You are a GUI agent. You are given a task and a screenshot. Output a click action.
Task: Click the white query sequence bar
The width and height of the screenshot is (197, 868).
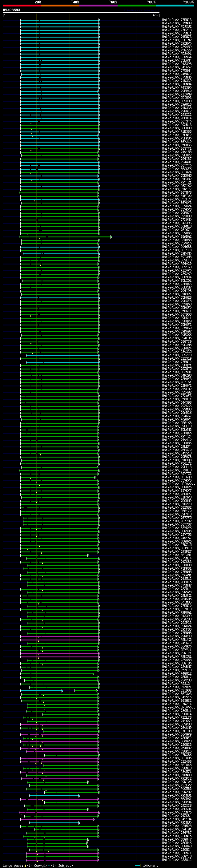point(81,13)
